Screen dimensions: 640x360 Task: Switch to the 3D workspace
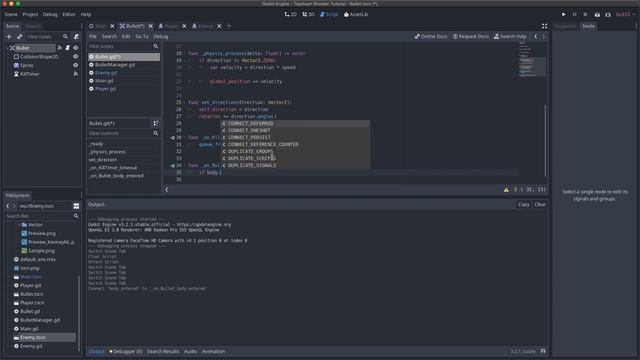pos(308,14)
